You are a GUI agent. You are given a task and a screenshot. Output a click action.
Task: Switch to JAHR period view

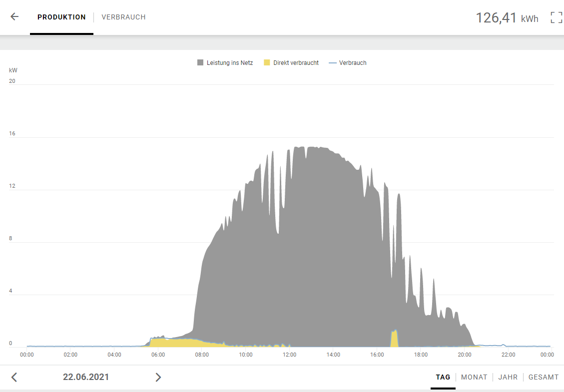508,377
